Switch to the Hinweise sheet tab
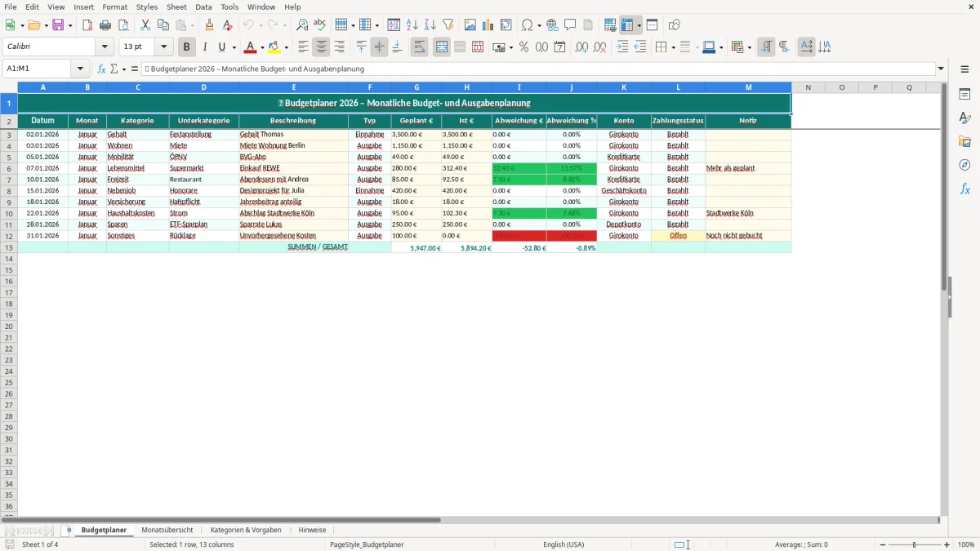This screenshot has width=980, height=551. pyautogui.click(x=312, y=531)
